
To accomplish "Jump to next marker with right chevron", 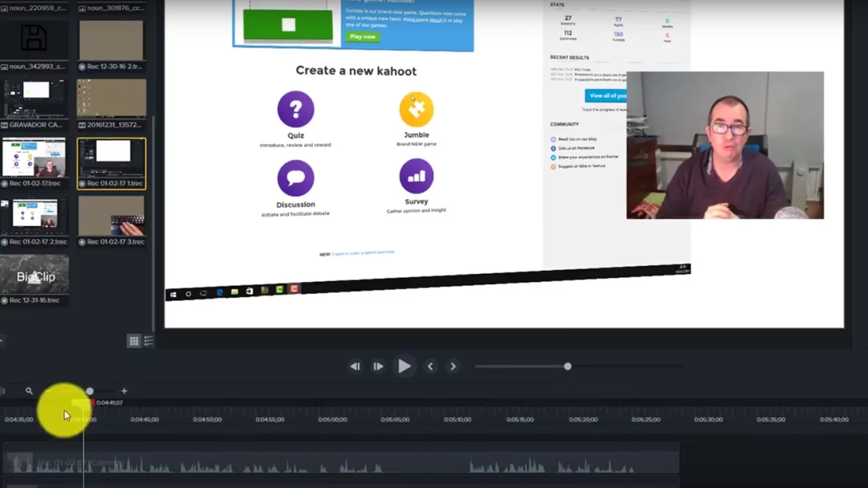I will (x=453, y=366).
